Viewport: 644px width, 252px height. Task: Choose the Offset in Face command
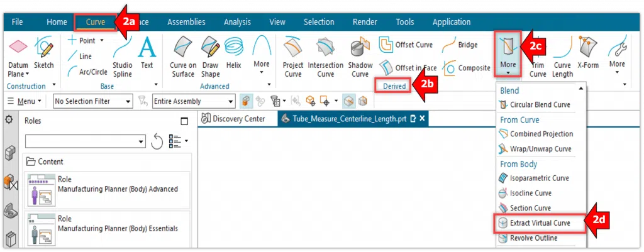coord(408,68)
